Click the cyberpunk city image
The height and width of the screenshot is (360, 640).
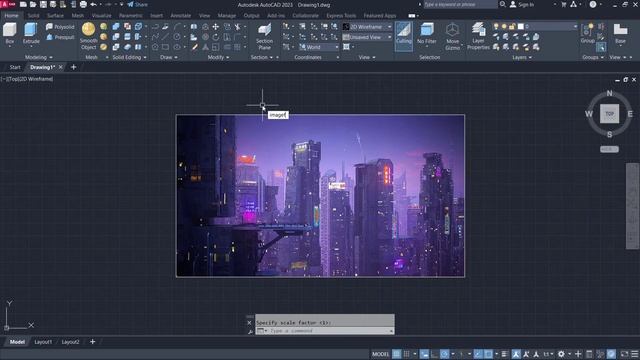point(320,196)
